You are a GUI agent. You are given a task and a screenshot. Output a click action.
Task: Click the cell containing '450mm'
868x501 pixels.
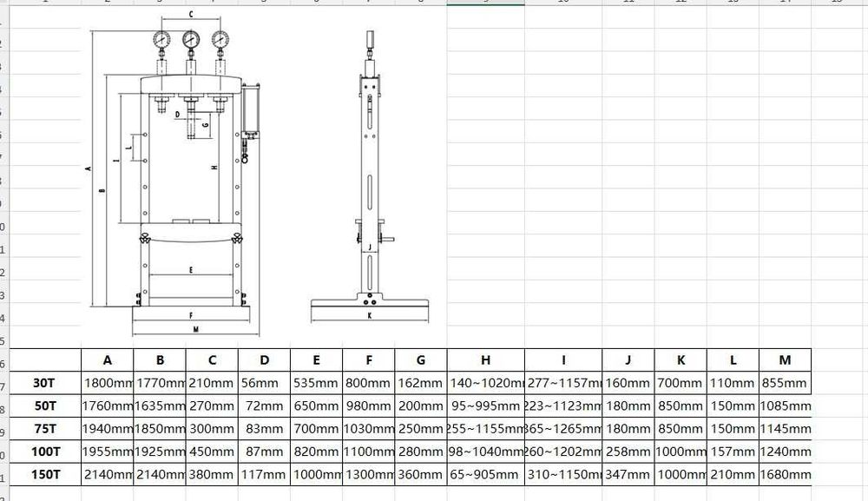click(212, 452)
